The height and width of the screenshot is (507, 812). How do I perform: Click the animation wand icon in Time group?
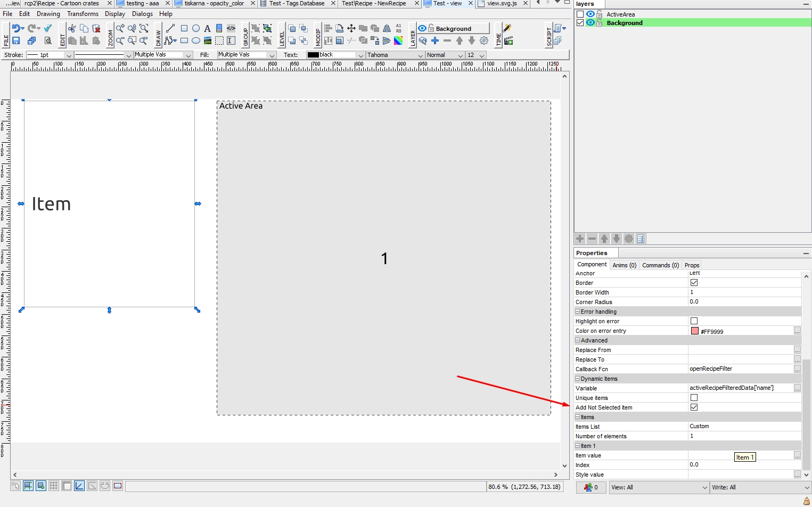pyautogui.click(x=507, y=28)
